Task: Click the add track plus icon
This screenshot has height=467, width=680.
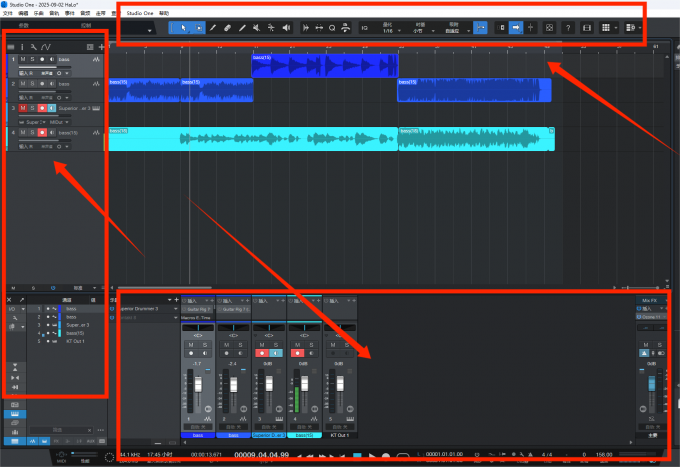Action: [101, 47]
